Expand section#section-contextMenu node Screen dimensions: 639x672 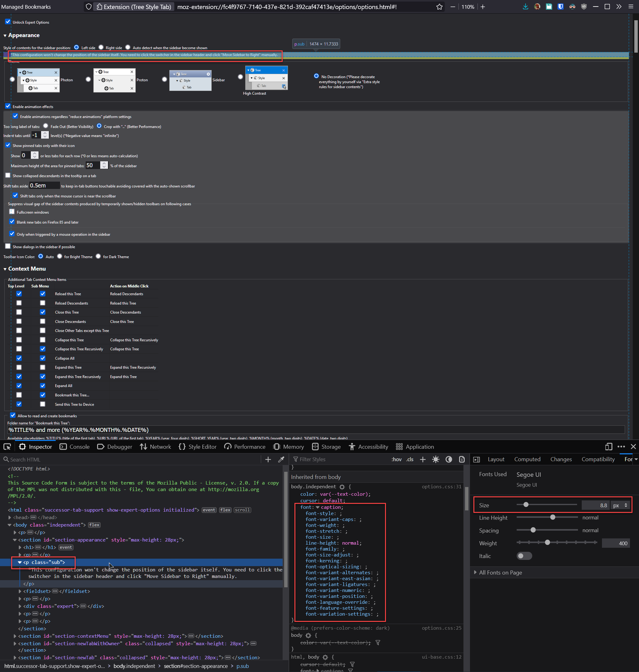click(x=15, y=636)
